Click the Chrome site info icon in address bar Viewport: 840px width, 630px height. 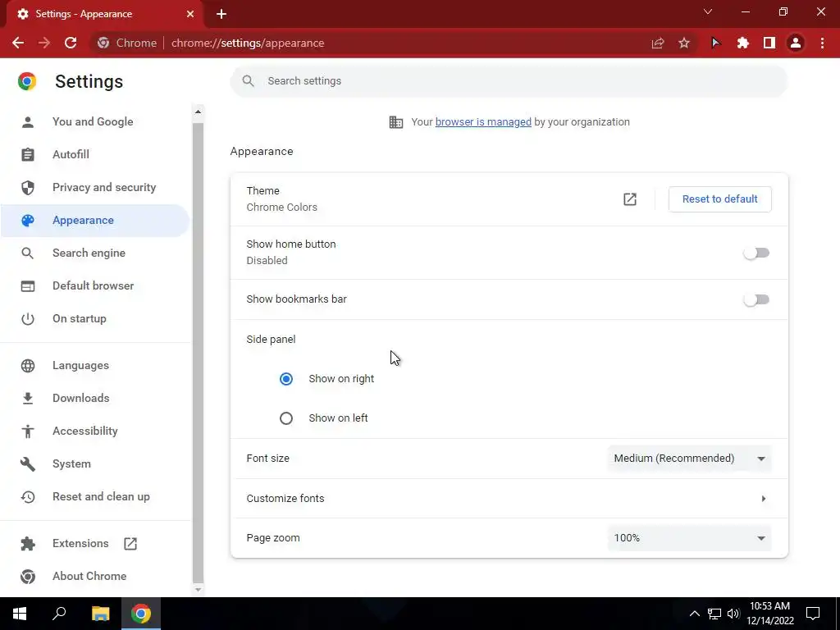coord(103,43)
